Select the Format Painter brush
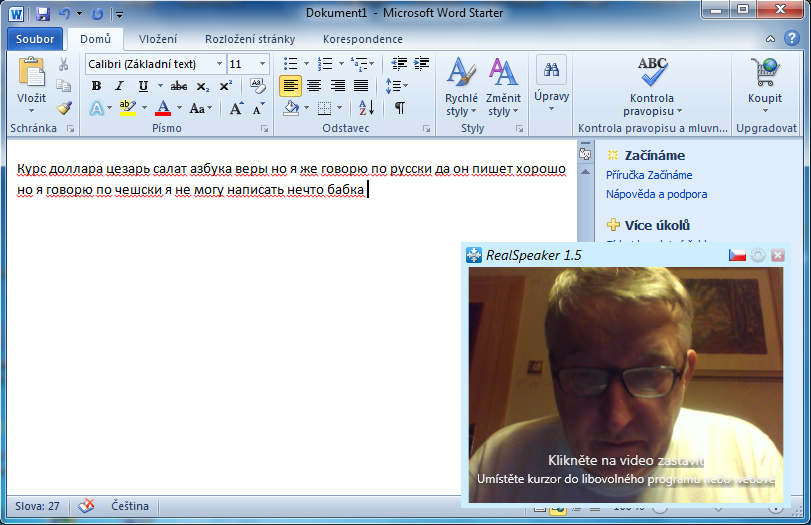The width and height of the screenshot is (811, 525). point(64,108)
